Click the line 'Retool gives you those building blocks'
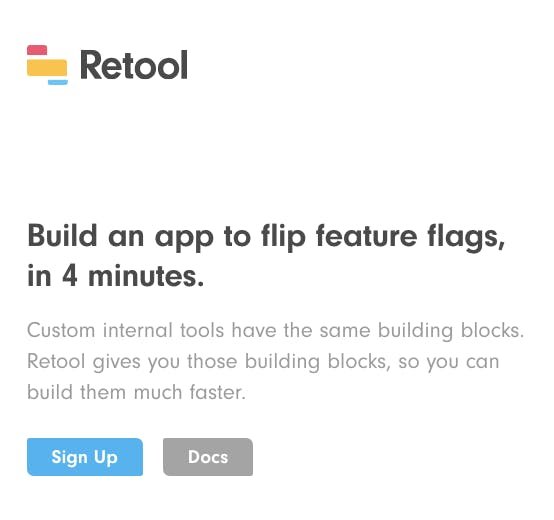Screen dimensions: 554x520 coord(209,362)
